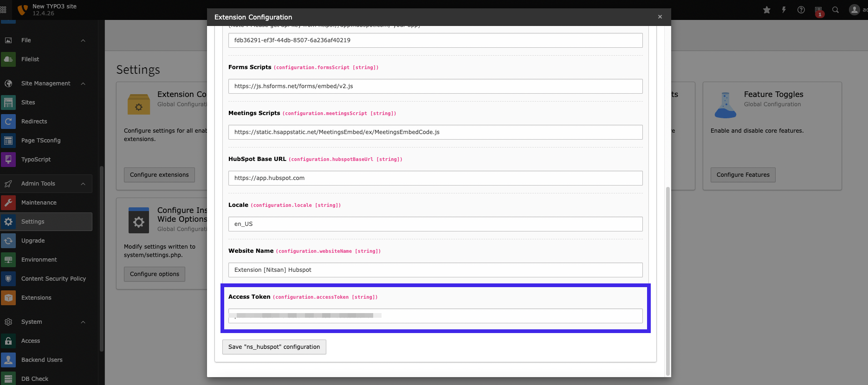Click the DB Check icon
The height and width of the screenshot is (385, 868).
tap(8, 379)
